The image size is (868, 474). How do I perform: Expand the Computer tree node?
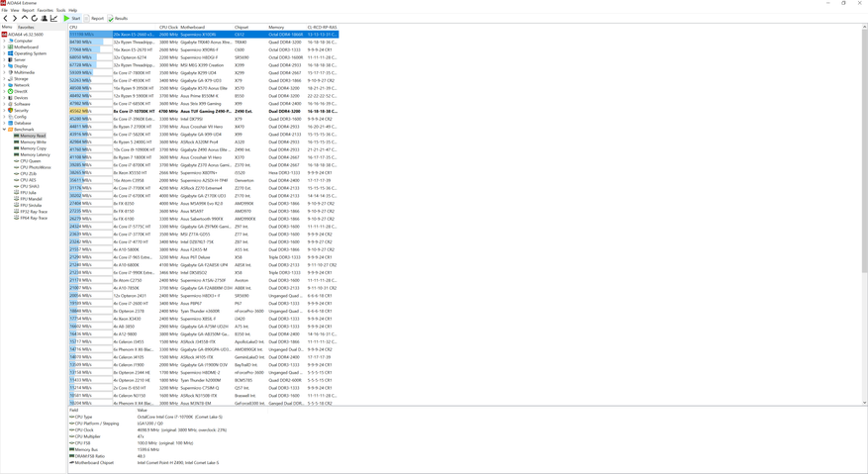click(x=5, y=41)
